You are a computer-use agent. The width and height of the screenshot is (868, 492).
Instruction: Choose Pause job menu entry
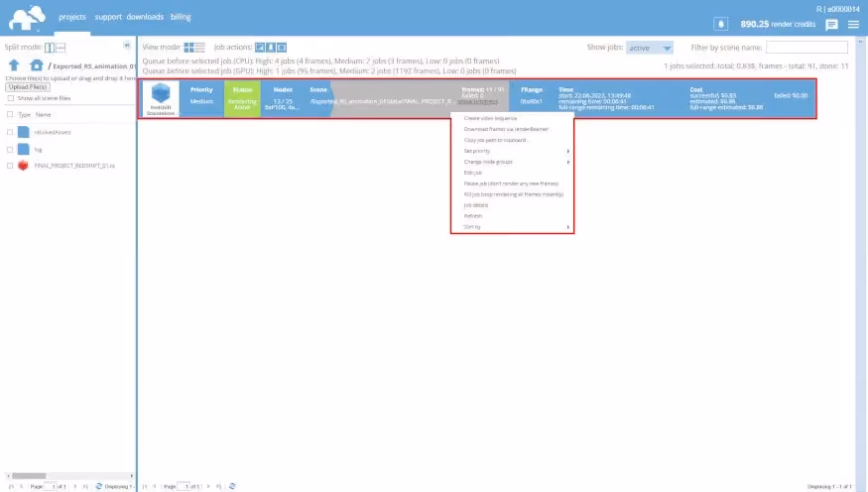pos(512,184)
